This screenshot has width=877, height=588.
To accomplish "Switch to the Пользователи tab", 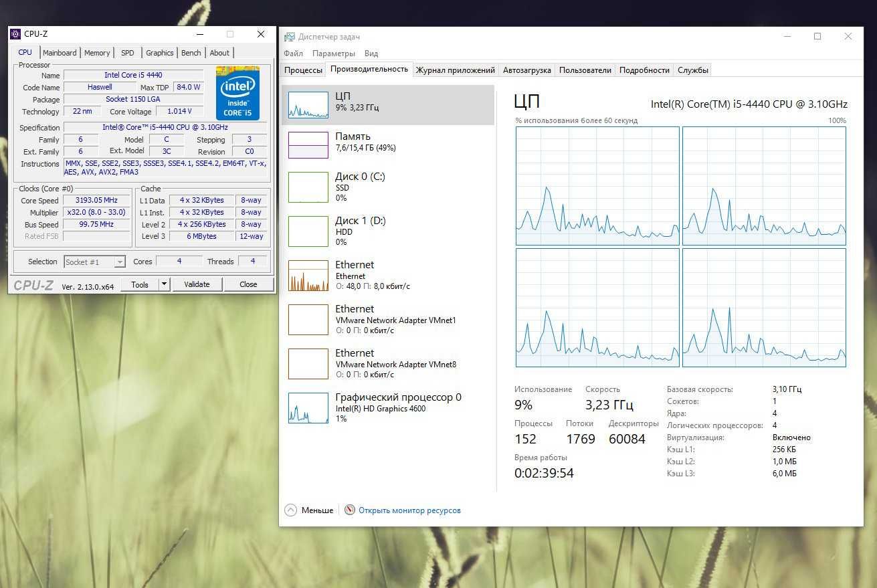I will click(x=585, y=70).
